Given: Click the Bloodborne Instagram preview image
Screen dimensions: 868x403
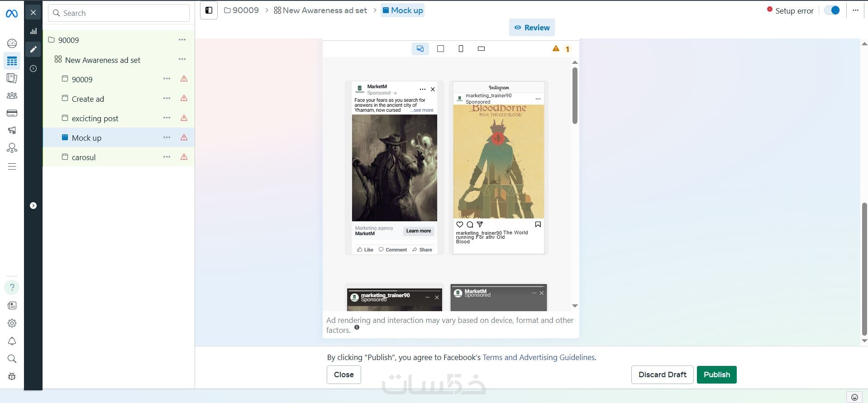Looking at the screenshot, I should [x=499, y=162].
